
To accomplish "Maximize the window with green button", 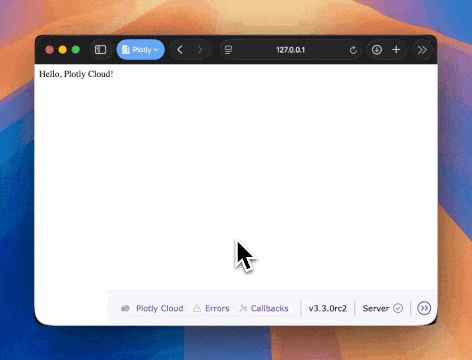I will click(76, 50).
